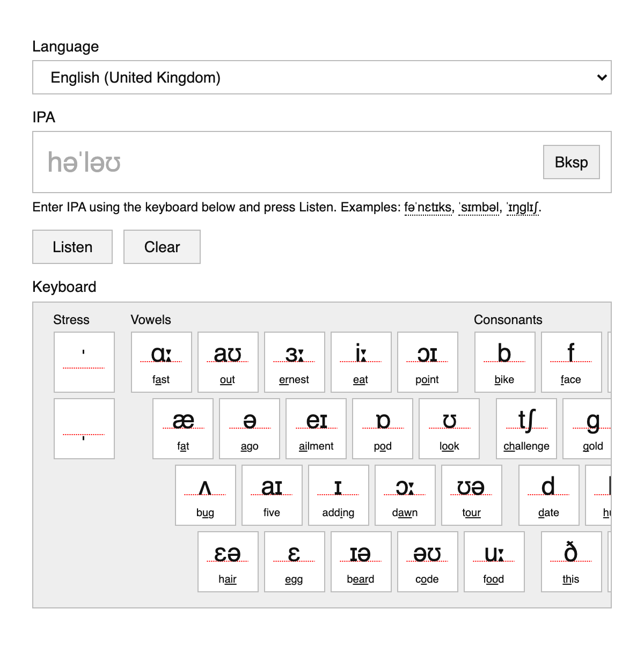Click the fəˈnɛtɪks example link
Image resolution: width=644 pixels, height=646 pixels.
pos(428,208)
